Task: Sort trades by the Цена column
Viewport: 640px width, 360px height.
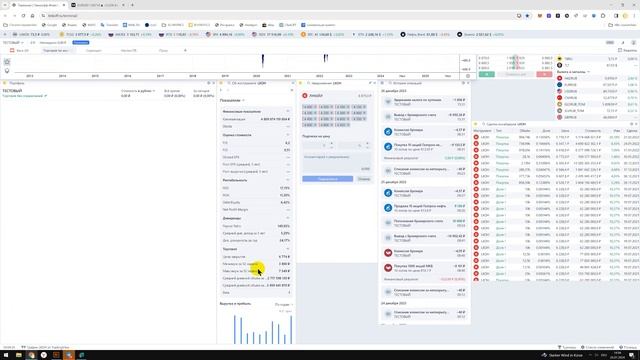Action: click(565, 131)
